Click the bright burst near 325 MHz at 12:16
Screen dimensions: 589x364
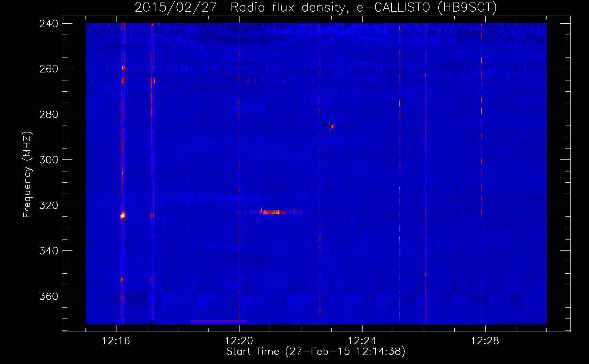tap(123, 216)
